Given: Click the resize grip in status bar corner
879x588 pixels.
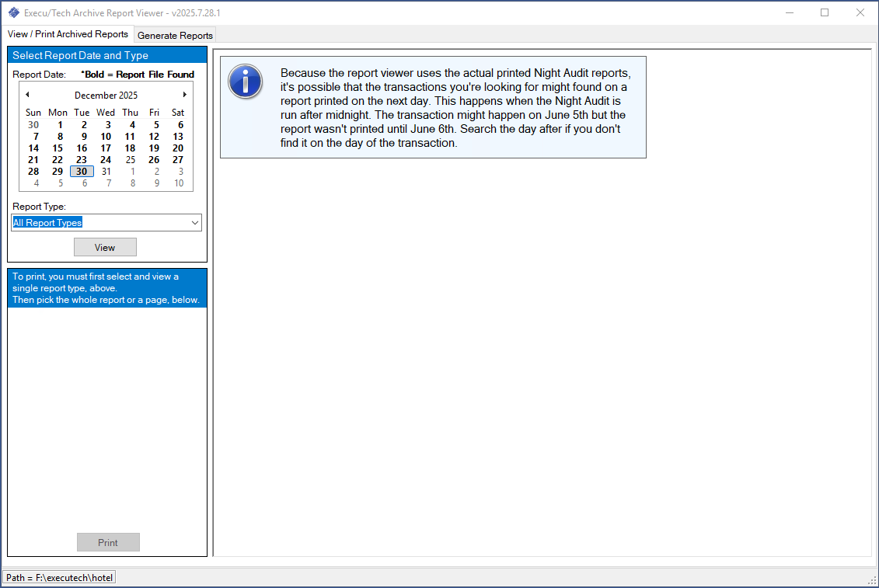Looking at the screenshot, I should [x=871, y=580].
